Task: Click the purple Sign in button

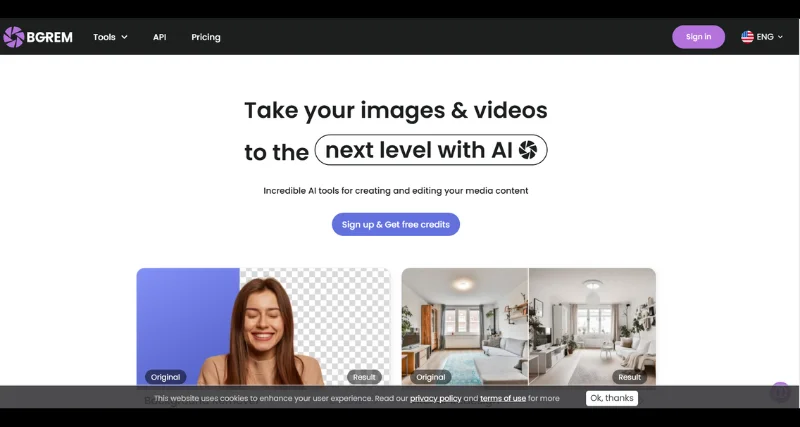Action: point(698,37)
